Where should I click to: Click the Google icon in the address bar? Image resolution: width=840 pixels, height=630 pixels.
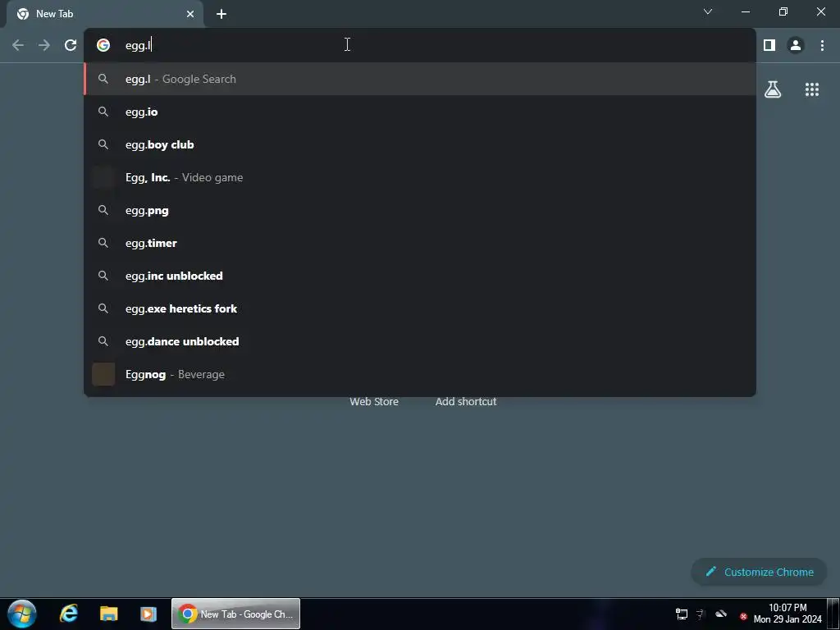pos(103,45)
